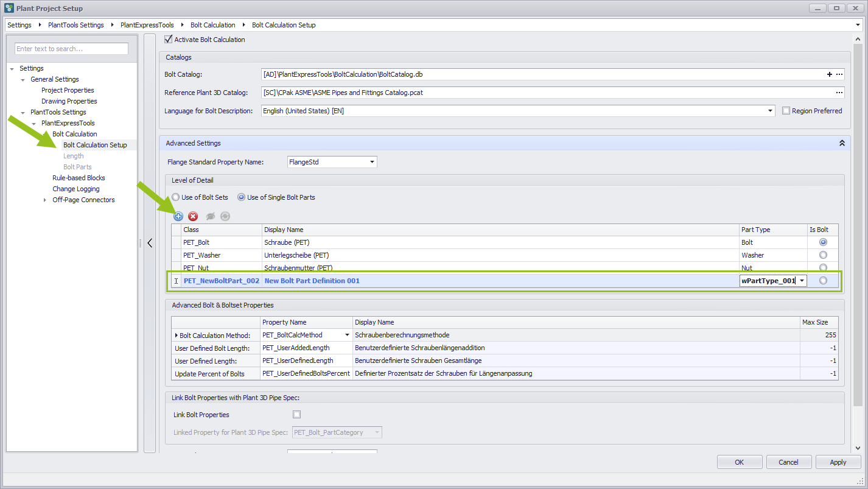This screenshot has width=868, height=489.
Task: Check the Link Bolt Properties box
Action: tap(297, 415)
